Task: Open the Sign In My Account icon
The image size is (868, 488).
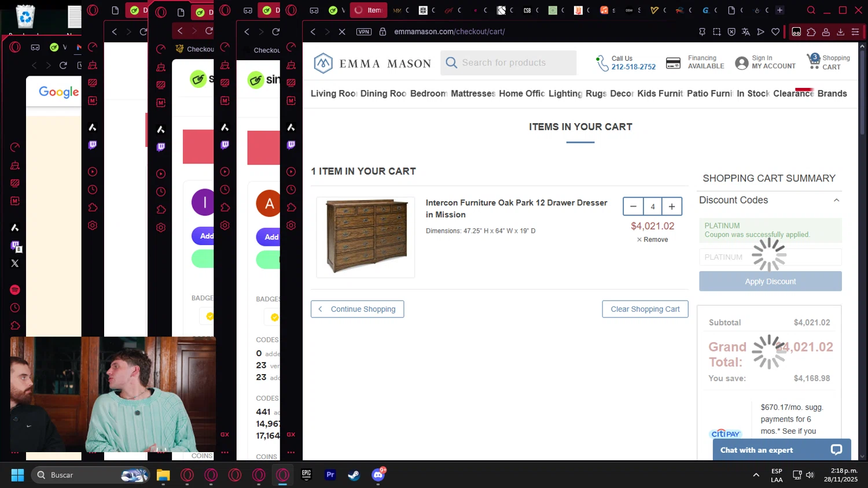Action: click(765, 62)
